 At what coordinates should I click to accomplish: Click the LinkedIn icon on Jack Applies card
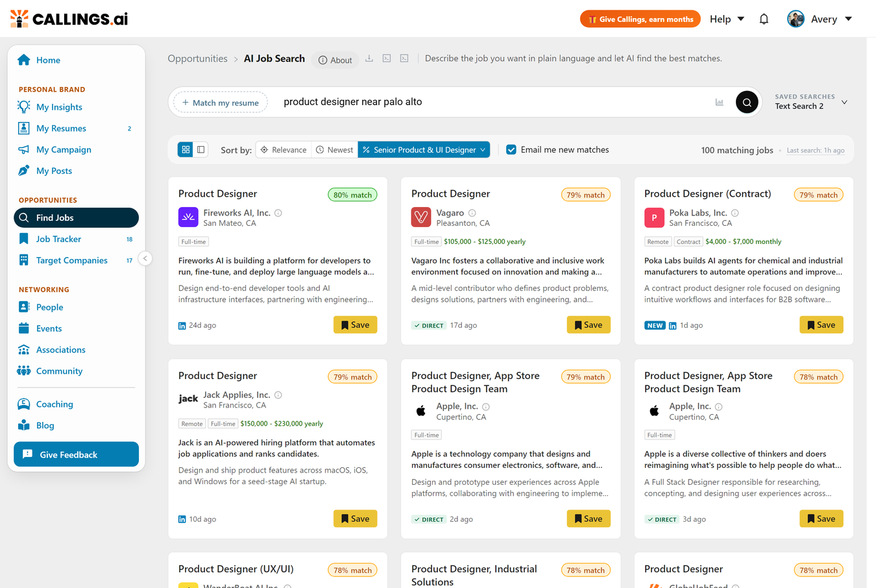tap(182, 519)
